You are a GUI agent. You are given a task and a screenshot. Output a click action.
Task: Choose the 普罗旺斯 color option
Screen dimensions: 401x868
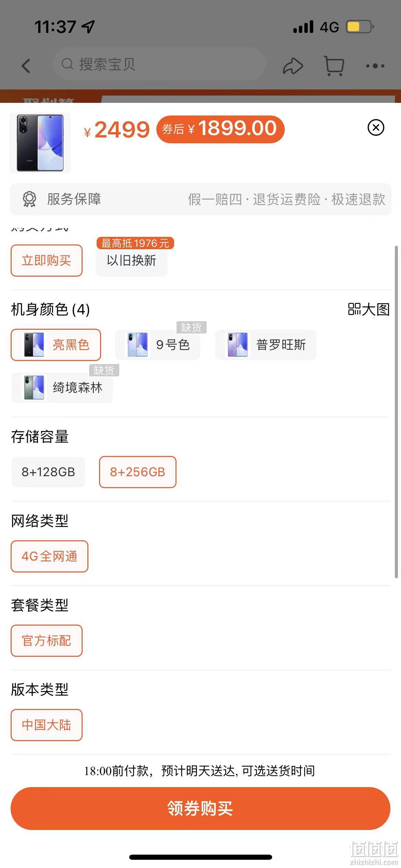(x=266, y=345)
